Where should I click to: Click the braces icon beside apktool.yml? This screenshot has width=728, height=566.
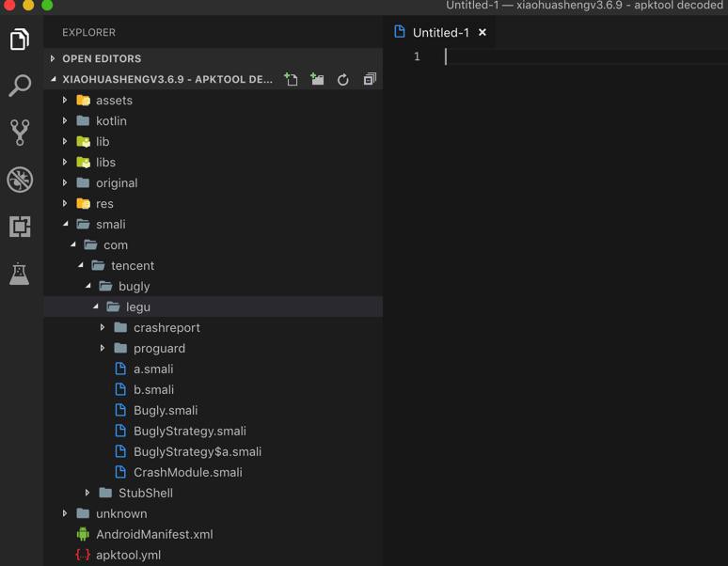[83, 555]
